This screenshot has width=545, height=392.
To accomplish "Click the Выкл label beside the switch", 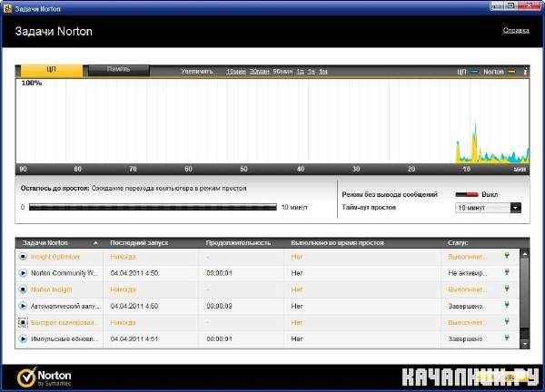I will (490, 195).
